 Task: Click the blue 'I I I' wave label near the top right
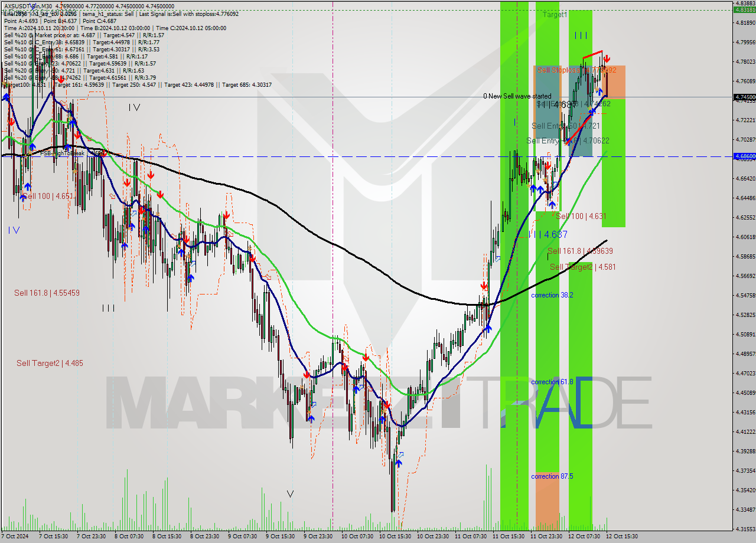pyautogui.click(x=581, y=35)
